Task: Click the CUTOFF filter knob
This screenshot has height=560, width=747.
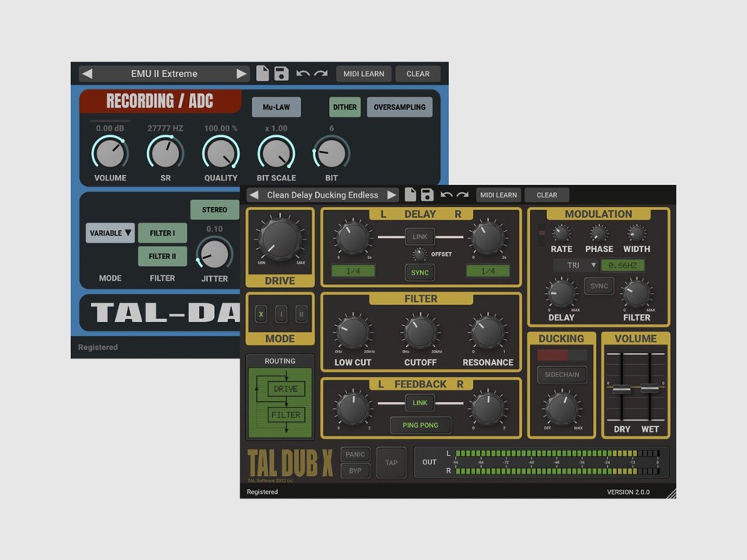Action: point(420,332)
